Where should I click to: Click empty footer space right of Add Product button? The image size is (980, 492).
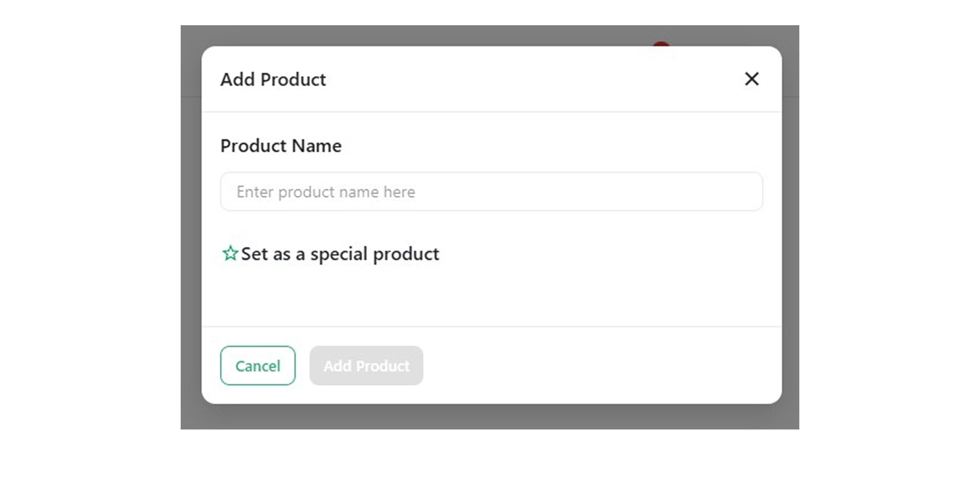click(601, 366)
